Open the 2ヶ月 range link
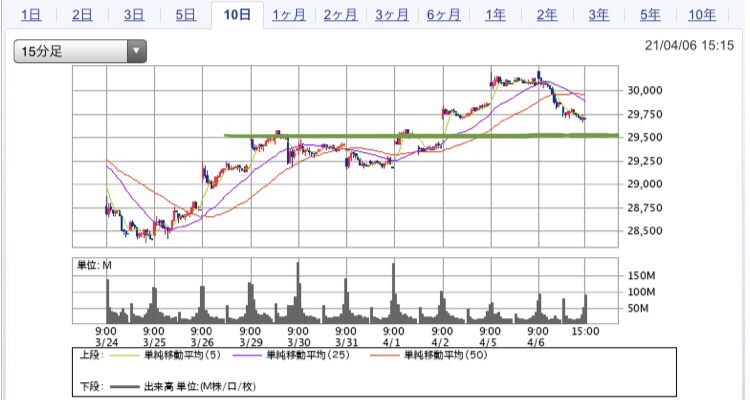Viewport: 750px width, 400px height. 341,15
